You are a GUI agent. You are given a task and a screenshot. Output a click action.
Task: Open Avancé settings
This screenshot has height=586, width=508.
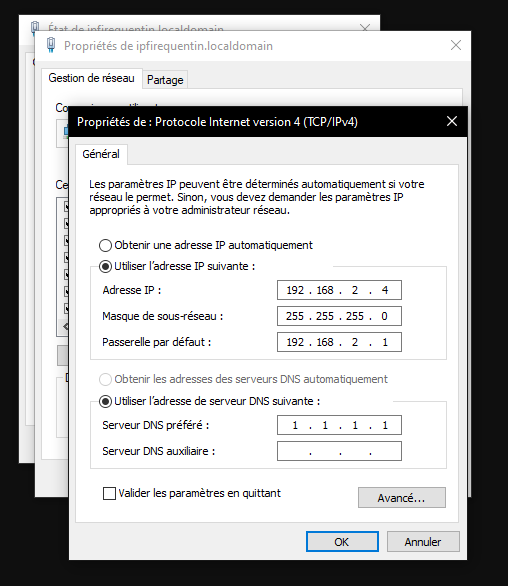tap(402, 498)
